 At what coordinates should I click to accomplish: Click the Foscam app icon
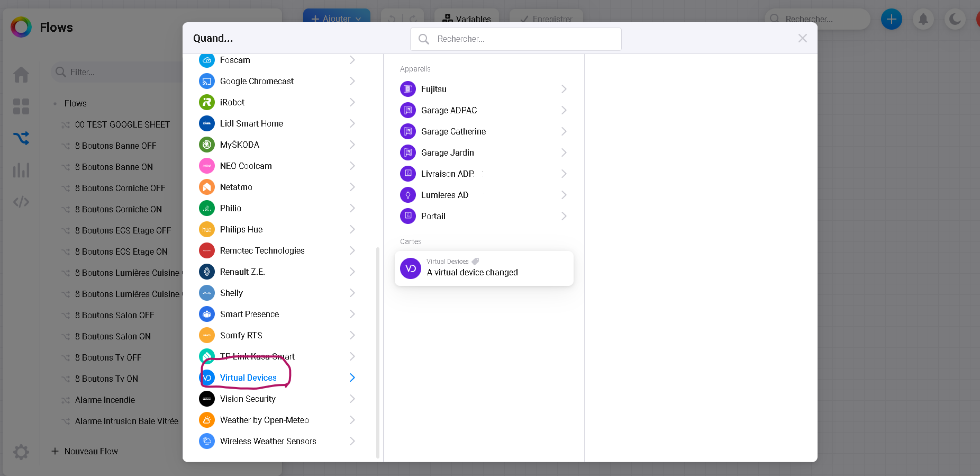[207, 60]
